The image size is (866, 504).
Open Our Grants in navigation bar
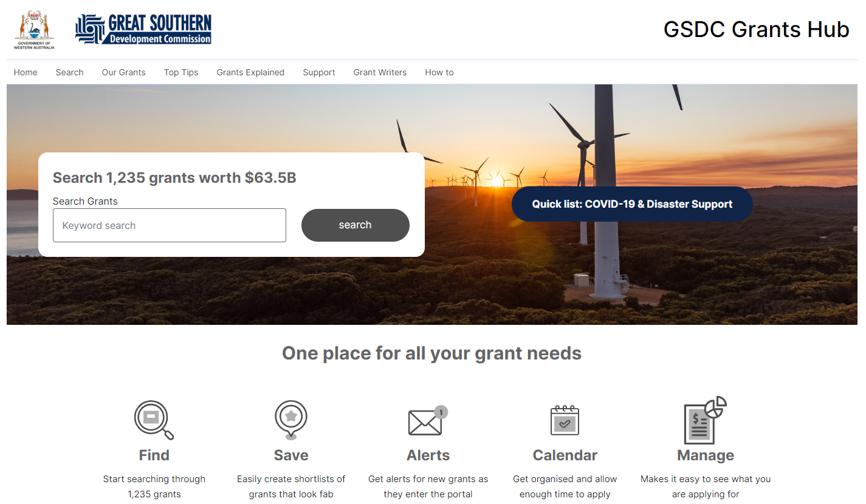(123, 72)
